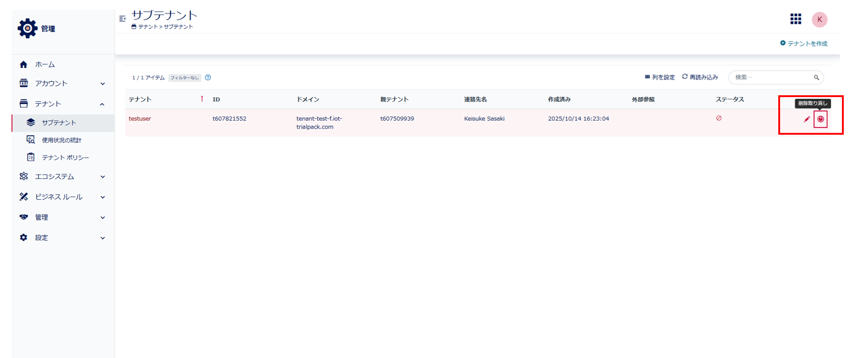The height and width of the screenshot is (358, 868).
Task: Click the 検索 search input field
Action: [x=770, y=78]
